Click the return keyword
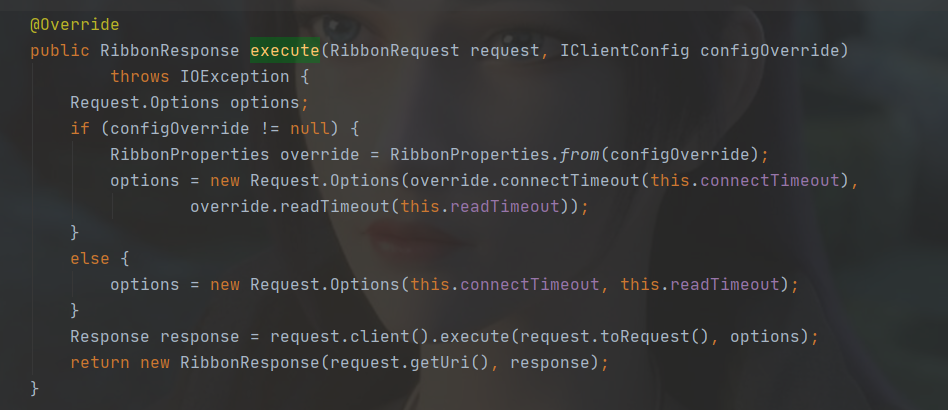The image size is (948, 410). 100,363
